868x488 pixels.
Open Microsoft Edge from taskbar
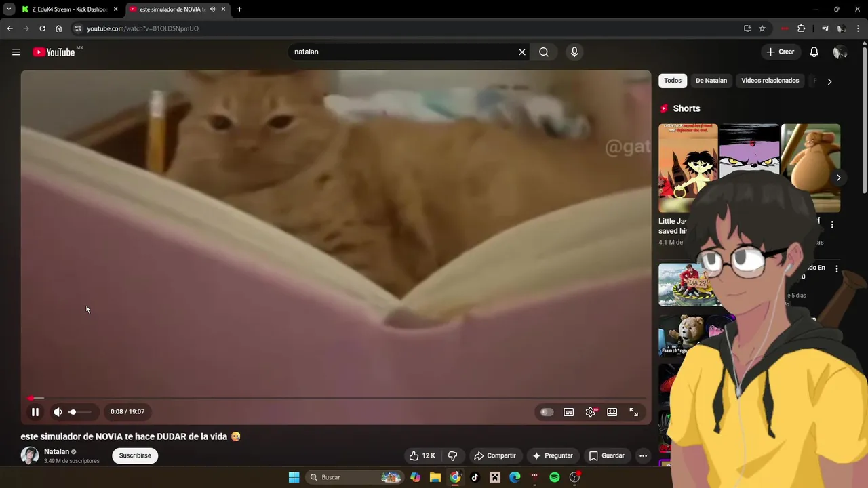pyautogui.click(x=515, y=477)
